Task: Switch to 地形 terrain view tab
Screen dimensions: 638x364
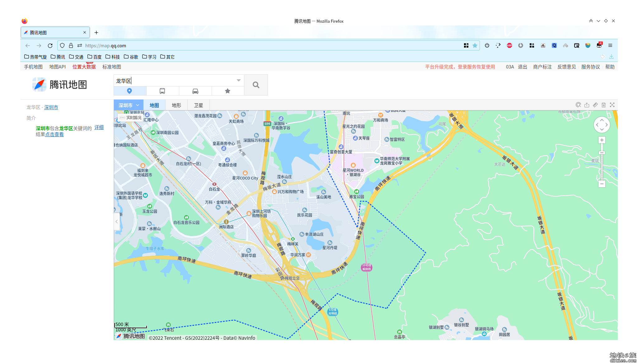Action: click(176, 105)
